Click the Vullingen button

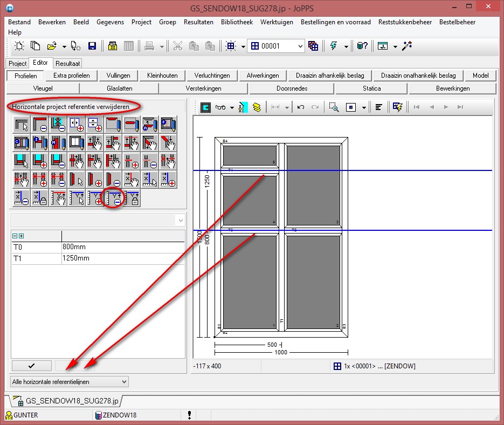point(118,76)
